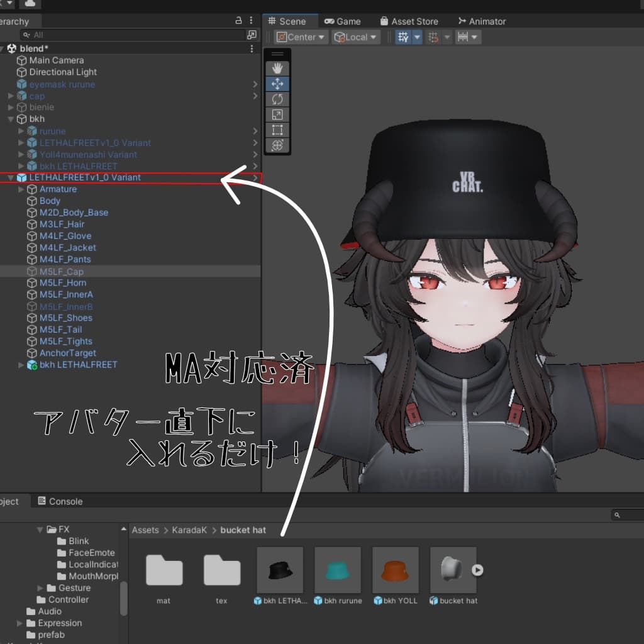Switch to the Scene tab
This screenshot has height=644, width=644.
click(x=287, y=21)
